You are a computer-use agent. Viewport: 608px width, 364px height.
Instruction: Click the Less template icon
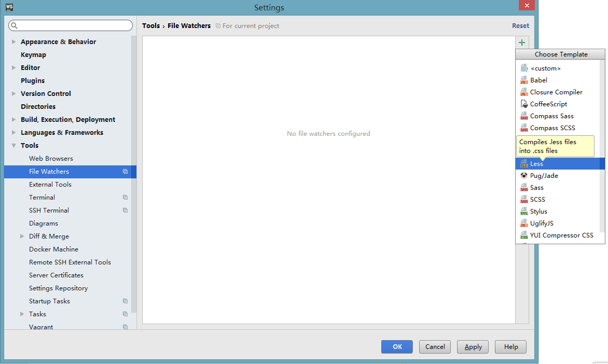pyautogui.click(x=524, y=163)
